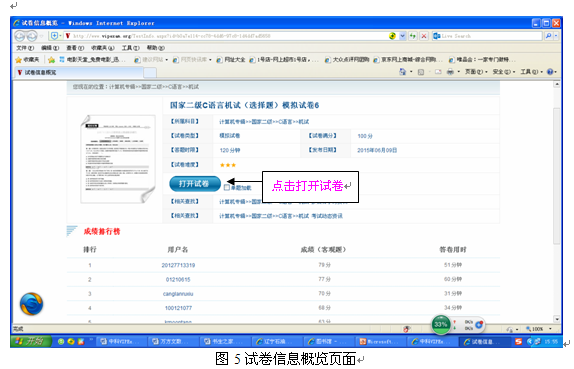Open user 20127713319 profile link
Image resolution: width=574 pixels, height=369 pixels.
point(178,265)
